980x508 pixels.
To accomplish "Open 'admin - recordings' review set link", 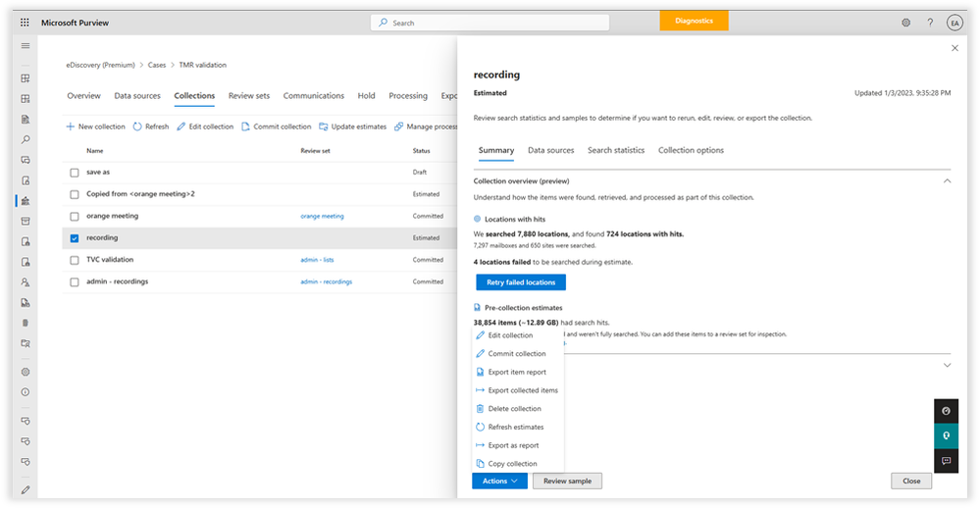I will [327, 281].
